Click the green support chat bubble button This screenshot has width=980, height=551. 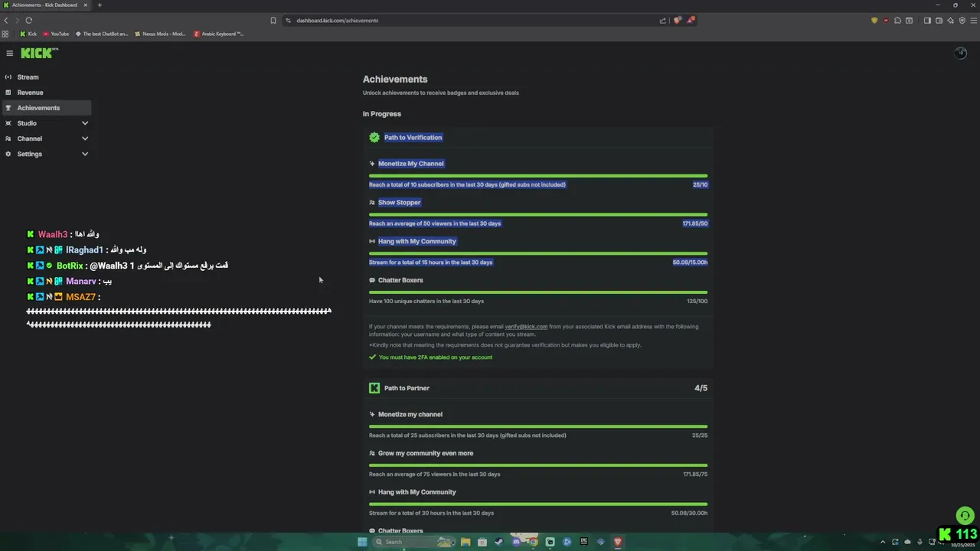965,516
